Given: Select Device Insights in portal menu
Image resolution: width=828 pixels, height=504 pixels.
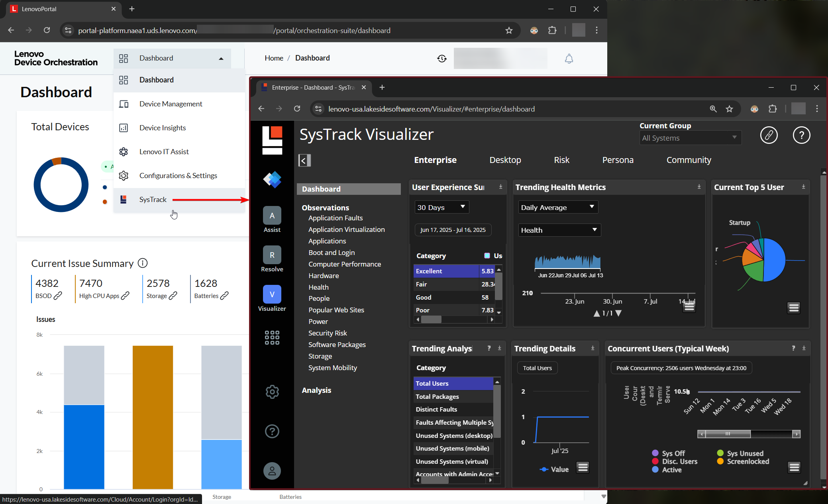Looking at the screenshot, I should point(179,128).
